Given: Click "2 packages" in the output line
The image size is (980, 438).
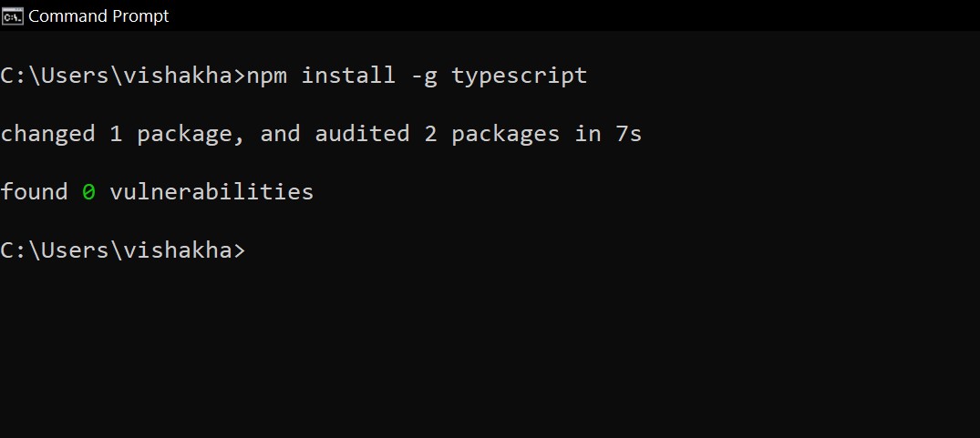Looking at the screenshot, I should 492,134.
